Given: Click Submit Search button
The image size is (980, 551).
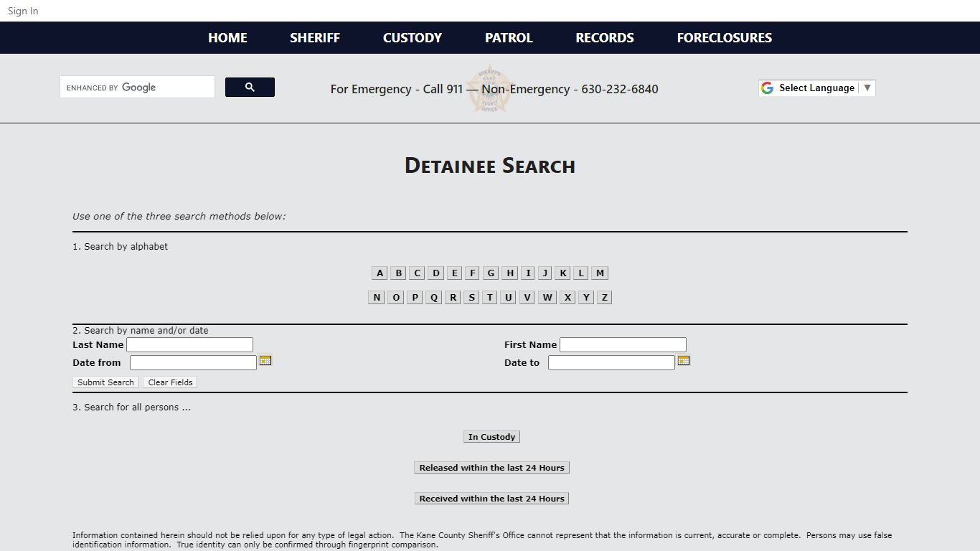Looking at the screenshot, I should point(105,382).
